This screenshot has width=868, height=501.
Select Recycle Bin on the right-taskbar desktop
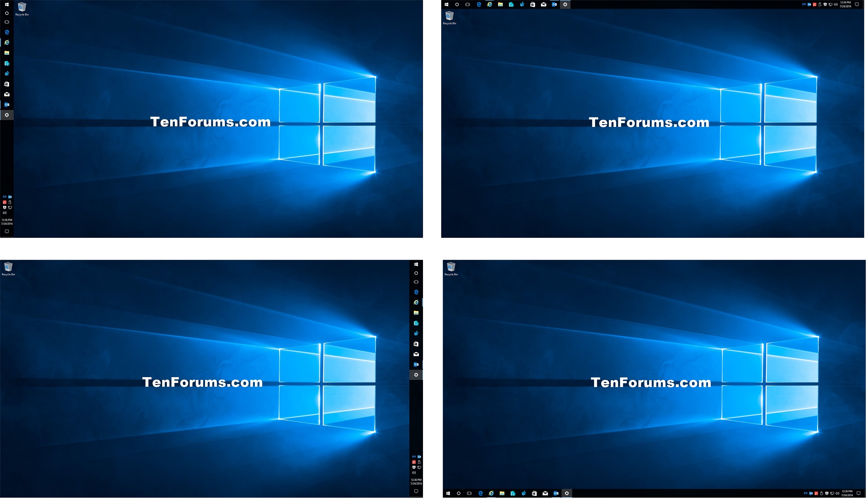tap(8, 269)
